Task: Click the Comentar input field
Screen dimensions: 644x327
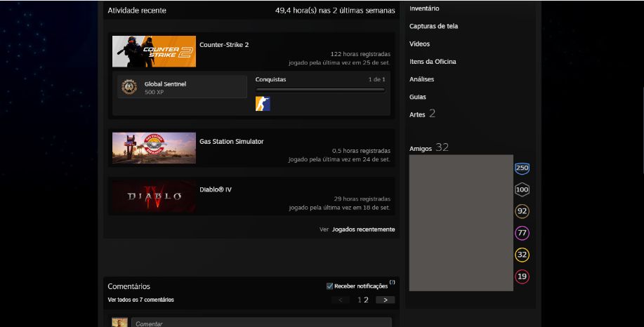Action: (x=261, y=323)
